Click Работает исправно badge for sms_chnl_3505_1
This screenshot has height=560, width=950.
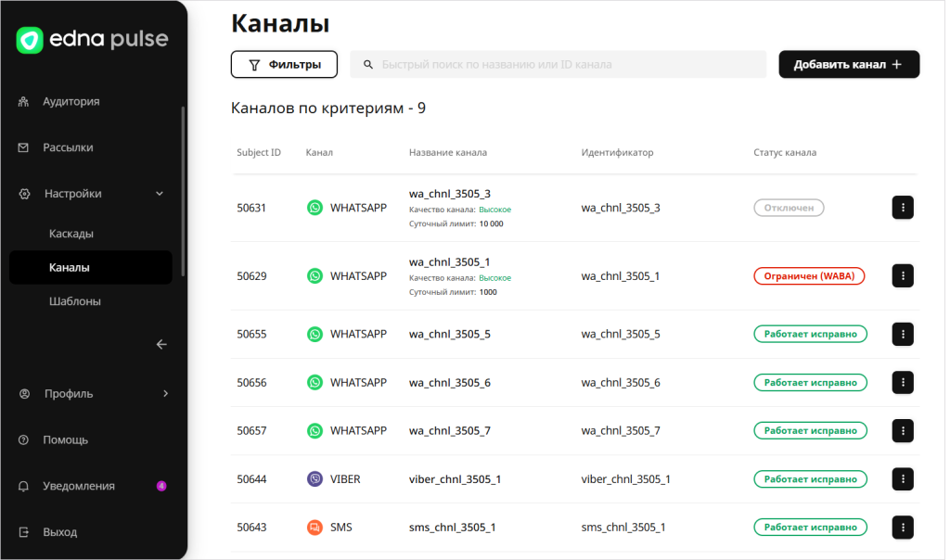pos(810,528)
